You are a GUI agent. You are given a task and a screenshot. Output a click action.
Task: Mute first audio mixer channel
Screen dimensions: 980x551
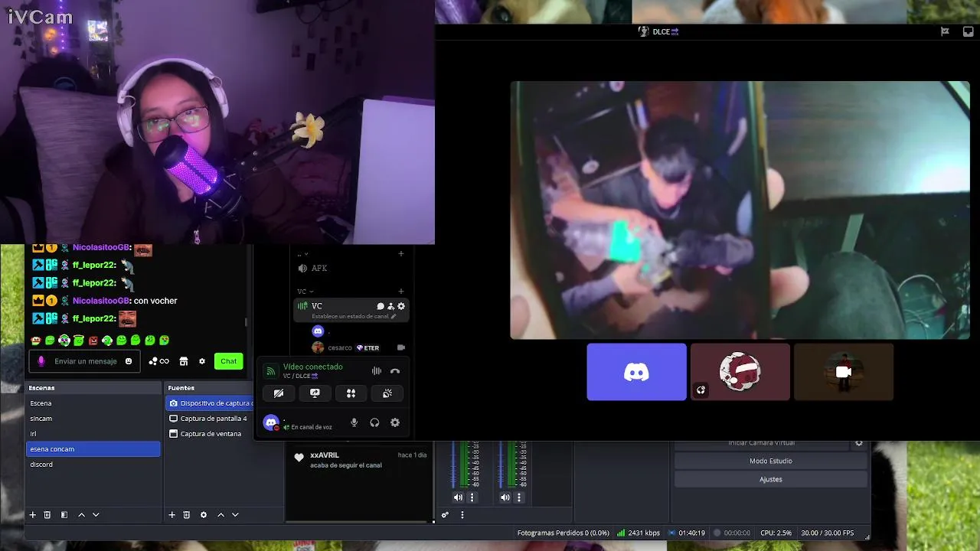[458, 497]
